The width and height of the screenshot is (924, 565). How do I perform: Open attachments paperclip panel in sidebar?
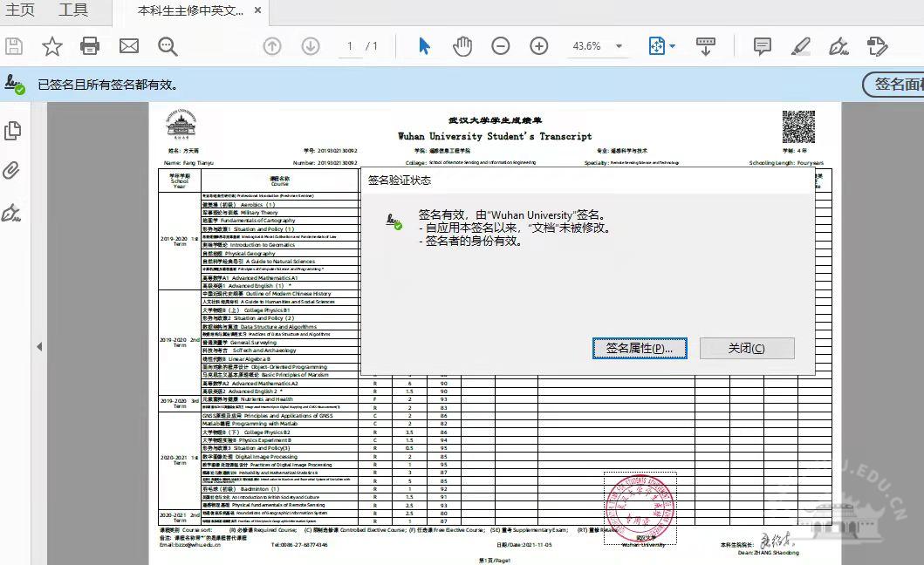point(12,171)
